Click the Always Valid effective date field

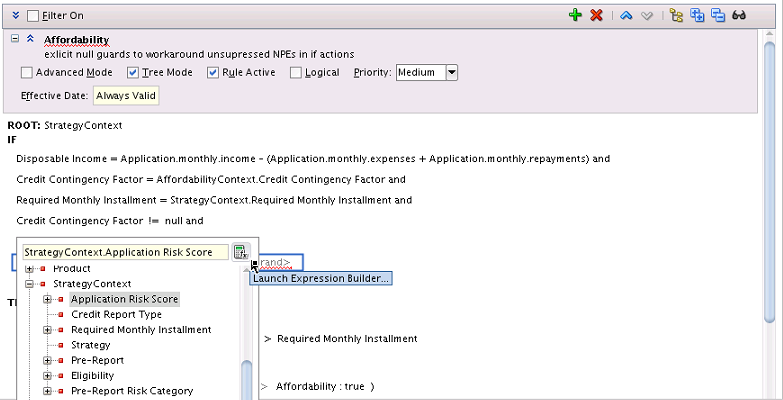126,96
